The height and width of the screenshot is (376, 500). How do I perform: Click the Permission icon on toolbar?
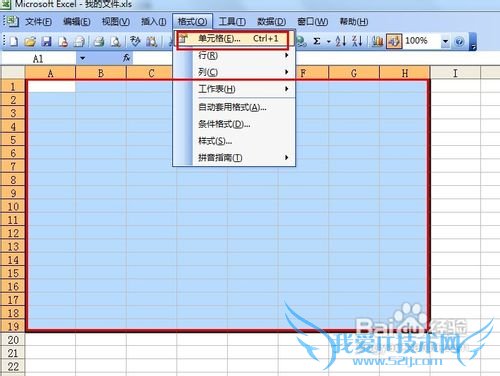pyautogui.click(x=63, y=42)
